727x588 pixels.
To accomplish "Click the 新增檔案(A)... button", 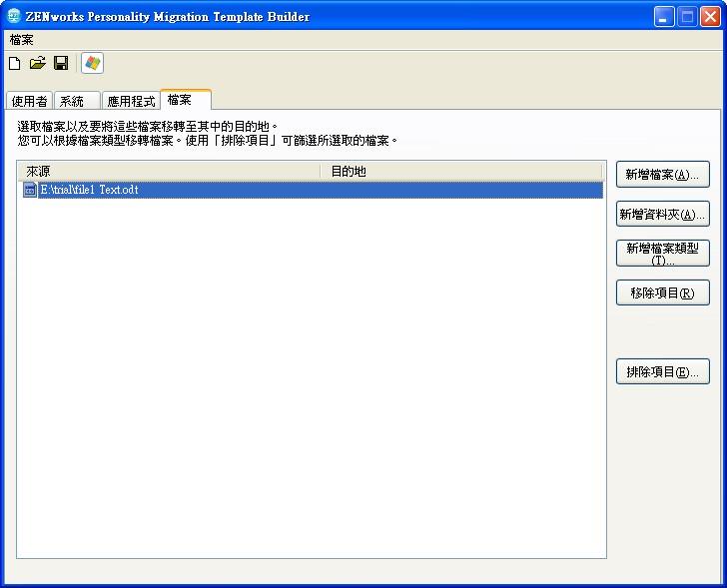I will [x=662, y=175].
